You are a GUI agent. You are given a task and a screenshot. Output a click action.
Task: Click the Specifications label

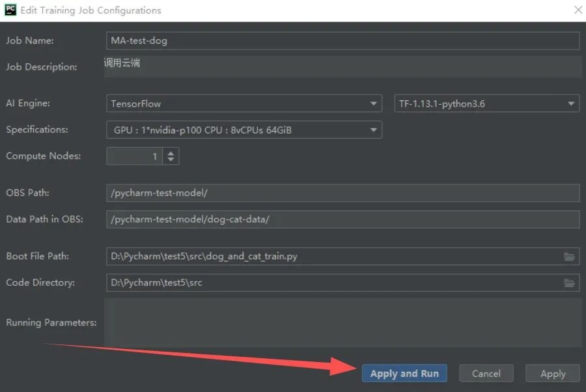[x=37, y=130]
